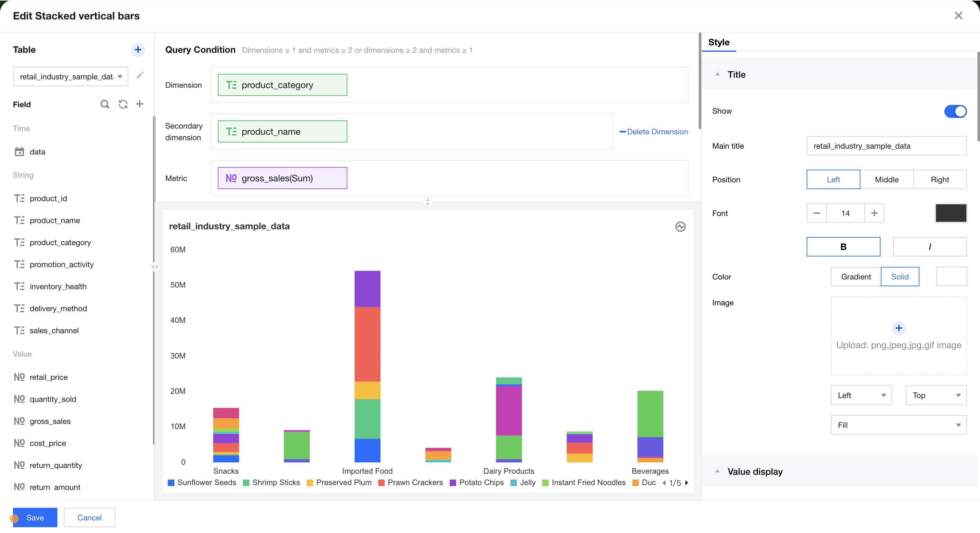The image size is (980, 533).
Task: Click the Main title input field
Action: point(886,146)
